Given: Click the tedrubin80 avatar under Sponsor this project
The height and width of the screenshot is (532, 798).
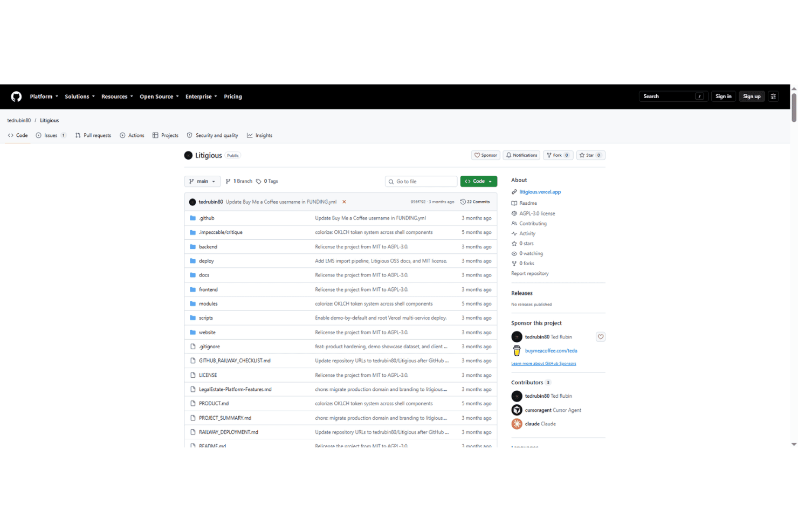Looking at the screenshot, I should 517,337.
